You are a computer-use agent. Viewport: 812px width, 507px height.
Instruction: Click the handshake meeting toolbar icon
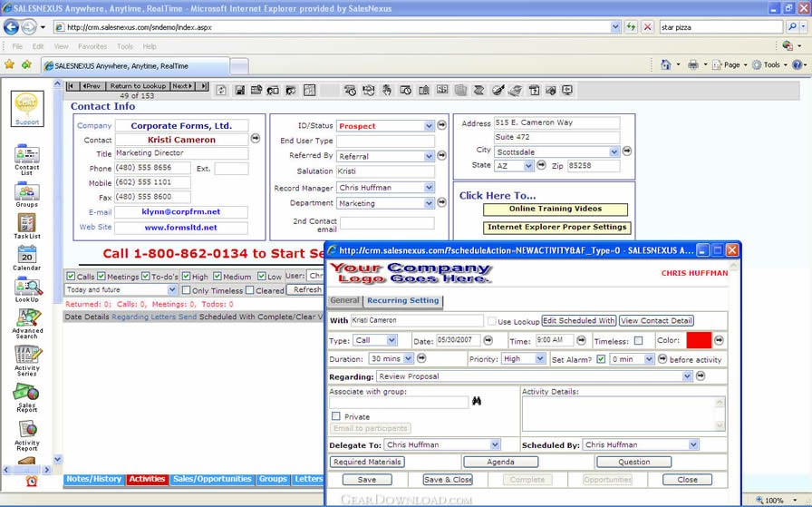pyautogui.click(x=368, y=90)
